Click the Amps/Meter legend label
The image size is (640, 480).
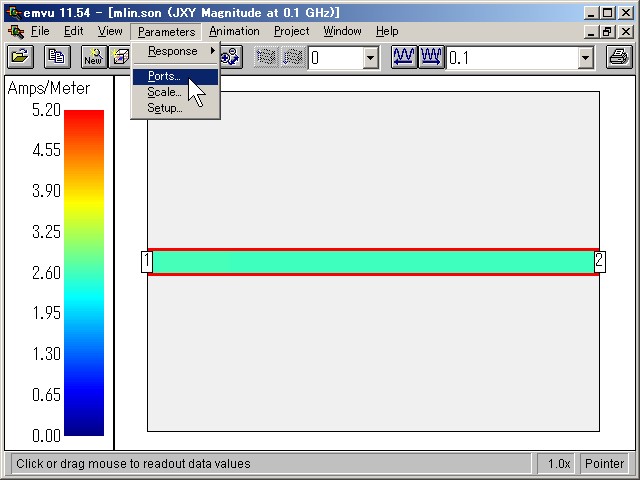(49, 88)
